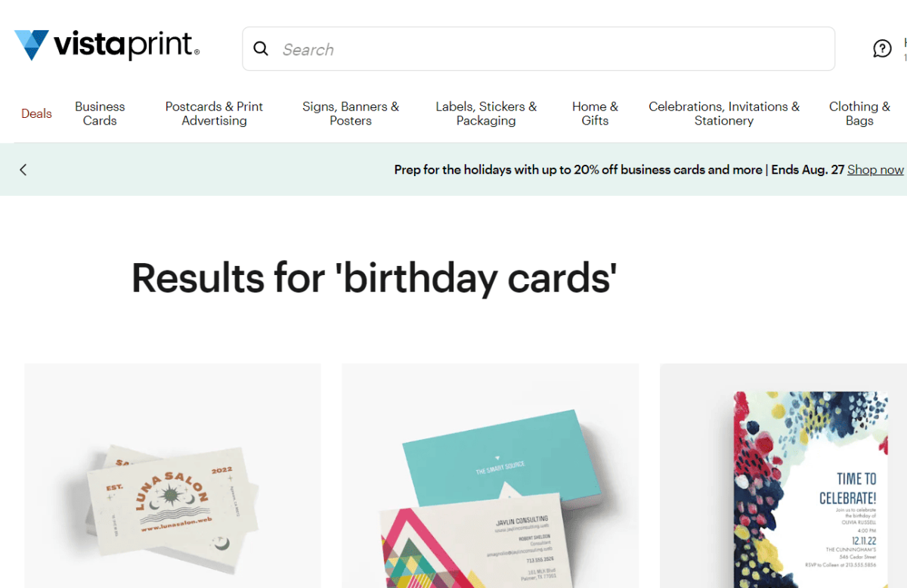Click inside the Search input field
This screenshot has width=907, height=588.
click(x=538, y=49)
